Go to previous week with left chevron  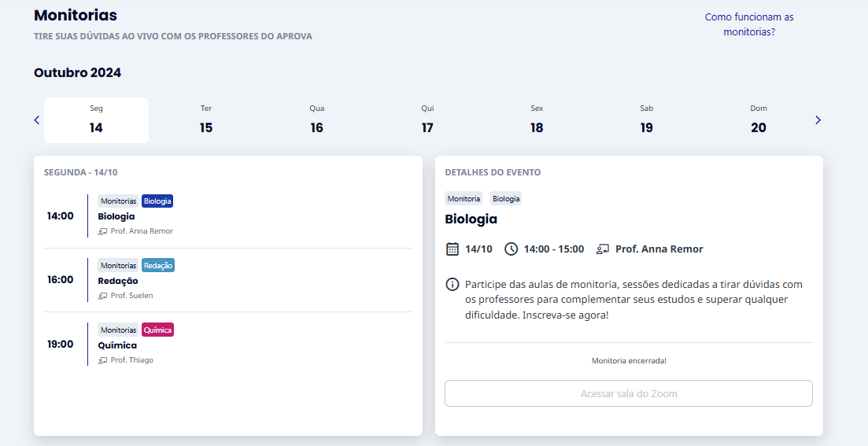(36, 120)
